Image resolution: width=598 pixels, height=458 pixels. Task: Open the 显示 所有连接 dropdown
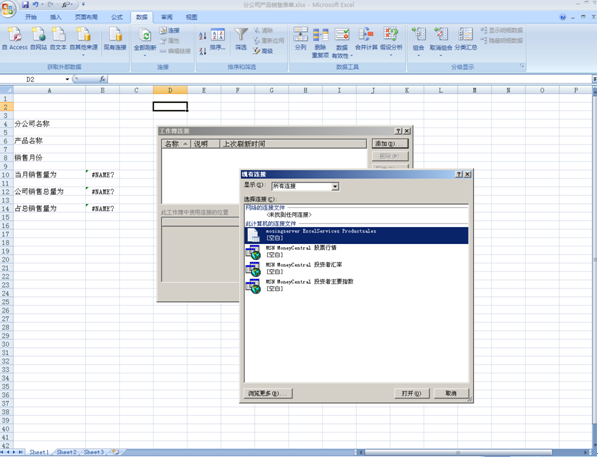point(335,186)
